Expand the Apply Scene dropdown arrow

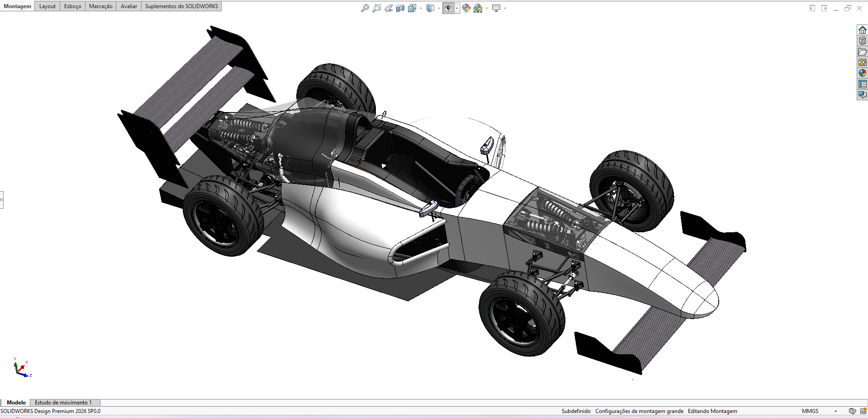(487, 8)
